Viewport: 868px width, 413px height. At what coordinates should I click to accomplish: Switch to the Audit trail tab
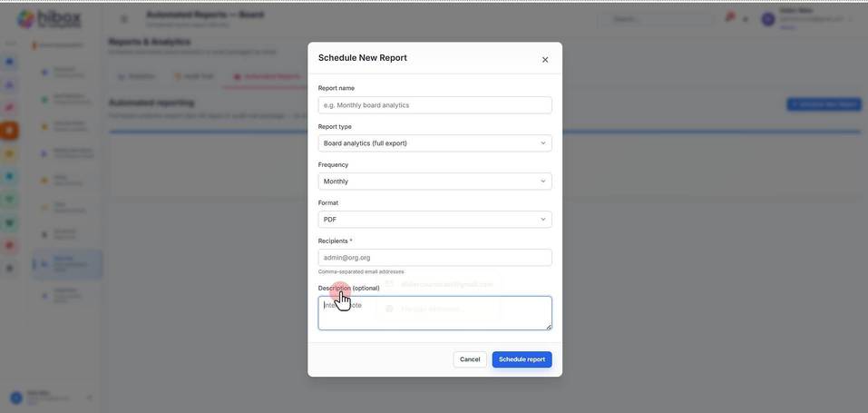tap(194, 76)
